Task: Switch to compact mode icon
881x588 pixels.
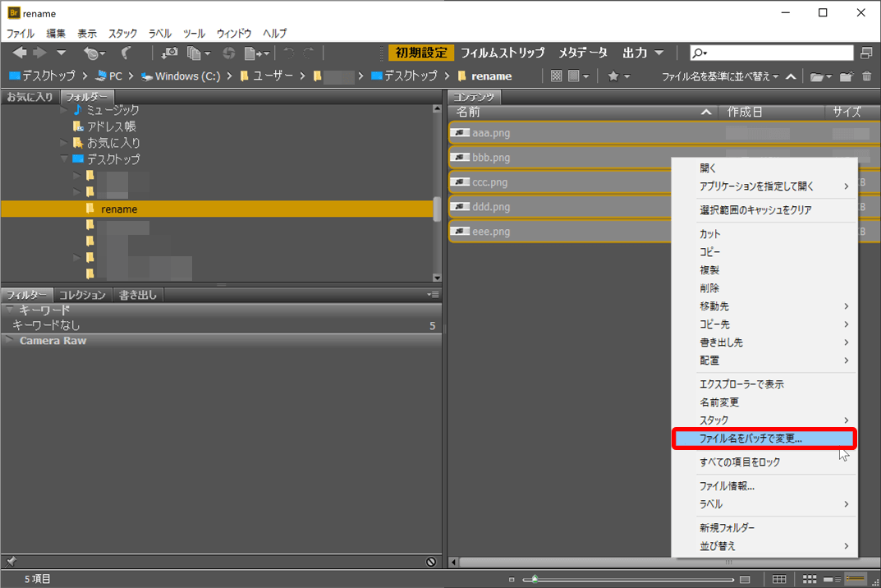Action: [x=866, y=53]
